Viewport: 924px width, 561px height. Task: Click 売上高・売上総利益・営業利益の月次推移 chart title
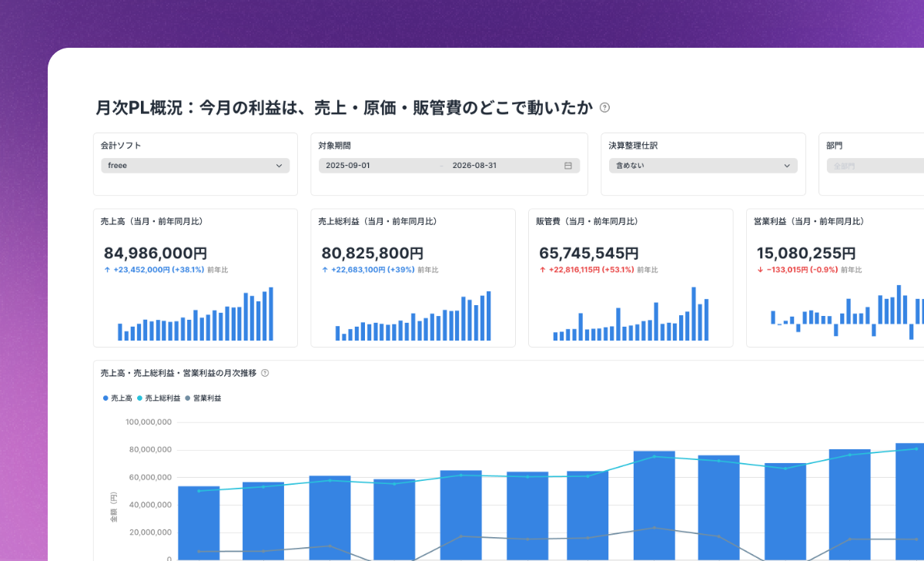(x=179, y=373)
